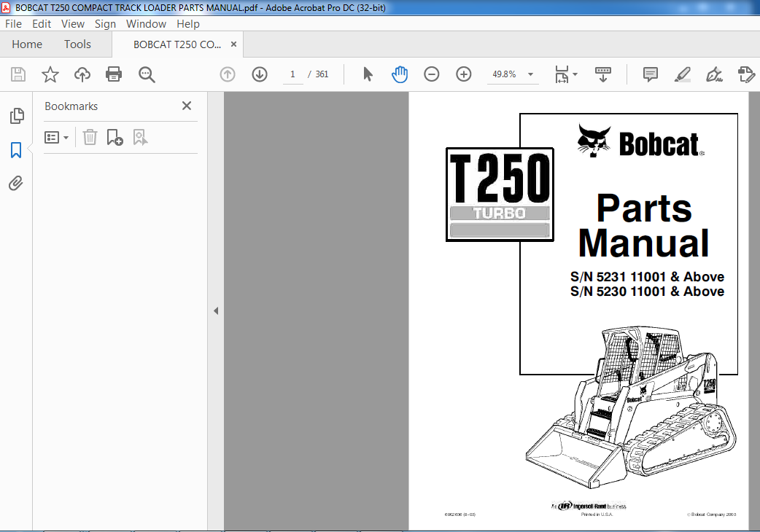This screenshot has width=760, height=532.
Task: Open the Sign document pen icon
Action: (715, 74)
